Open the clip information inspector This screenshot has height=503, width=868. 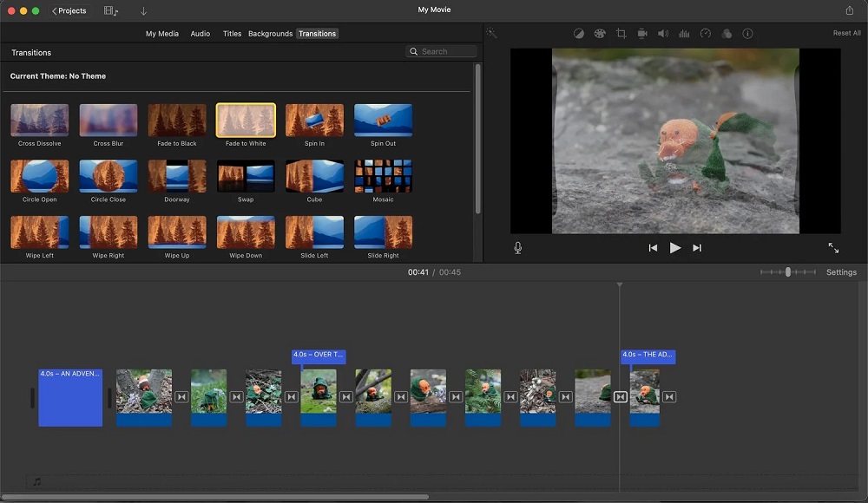(747, 34)
